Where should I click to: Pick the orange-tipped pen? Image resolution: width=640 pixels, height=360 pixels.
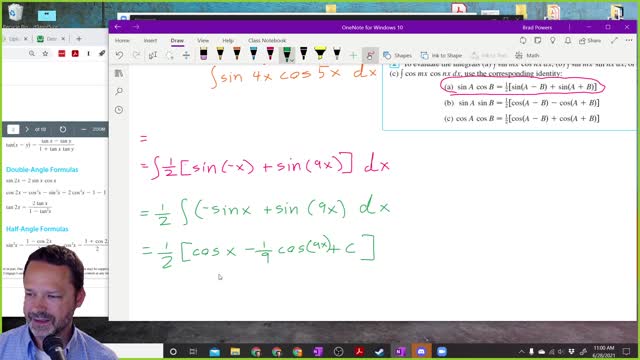(237, 54)
